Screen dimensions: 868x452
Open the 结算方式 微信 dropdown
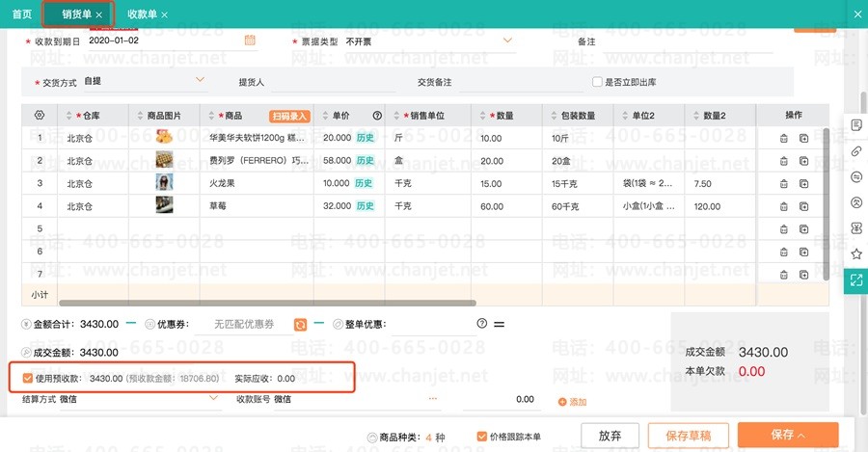coord(214,399)
